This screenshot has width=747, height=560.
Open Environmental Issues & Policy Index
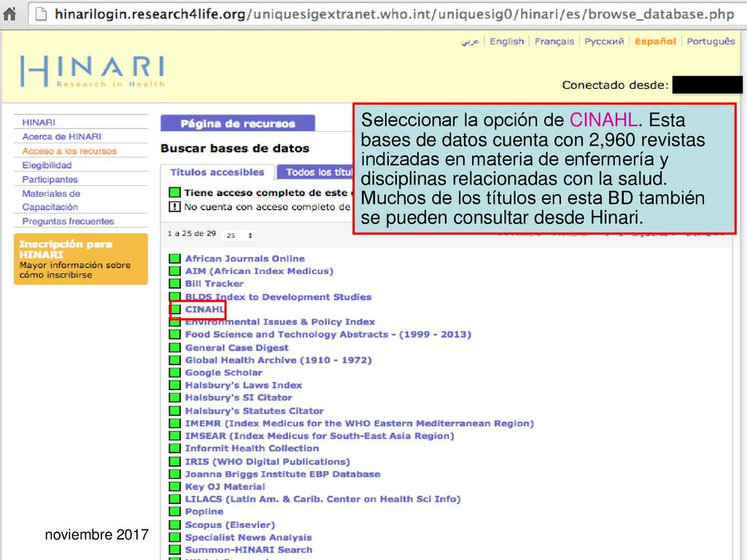click(280, 322)
